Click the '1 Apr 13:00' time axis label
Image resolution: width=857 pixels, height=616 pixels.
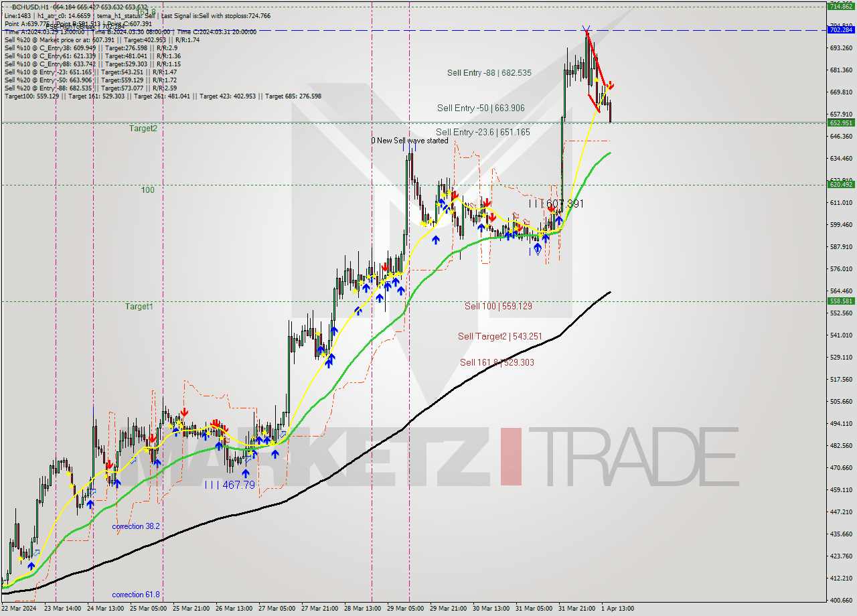coord(618,609)
